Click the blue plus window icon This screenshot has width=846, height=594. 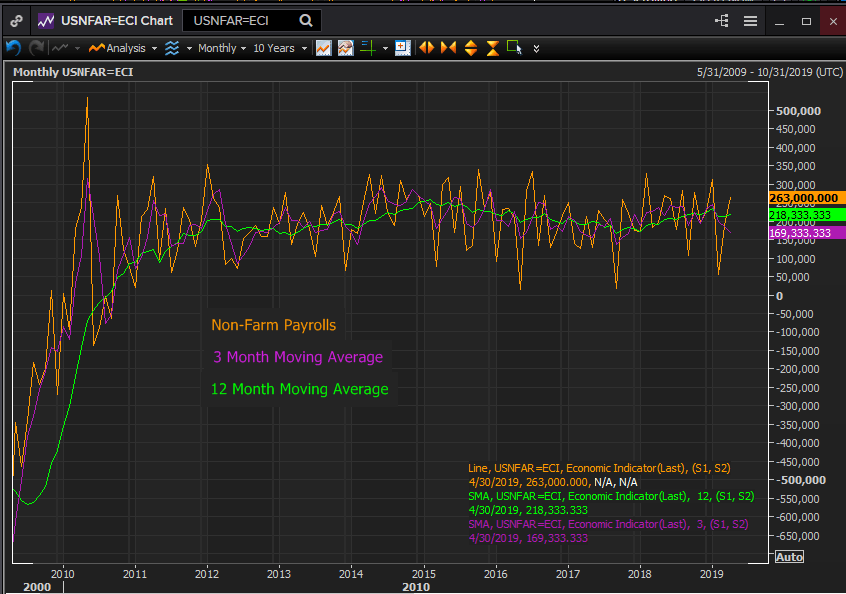point(402,48)
